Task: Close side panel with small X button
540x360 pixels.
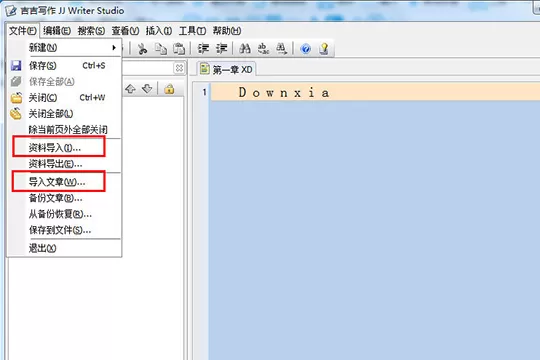Action: [x=179, y=68]
